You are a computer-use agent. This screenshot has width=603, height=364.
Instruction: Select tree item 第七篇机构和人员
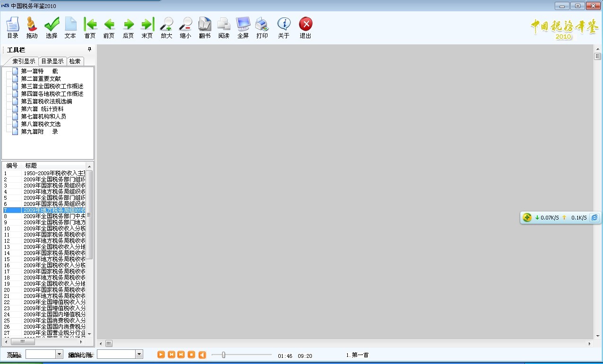43,117
